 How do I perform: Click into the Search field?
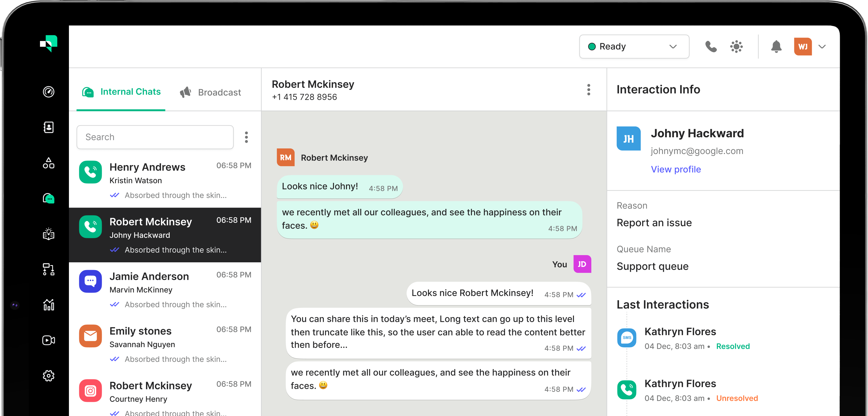[155, 137]
